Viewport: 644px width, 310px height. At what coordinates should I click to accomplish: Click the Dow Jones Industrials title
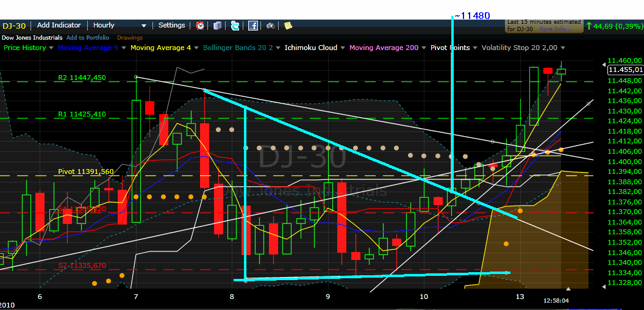click(32, 37)
